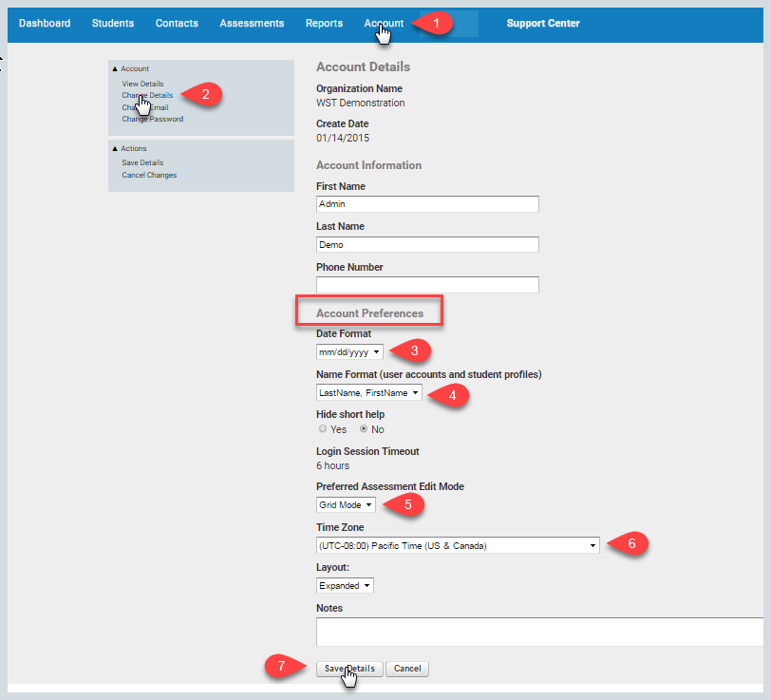Open the Time Zone dropdown

458,545
